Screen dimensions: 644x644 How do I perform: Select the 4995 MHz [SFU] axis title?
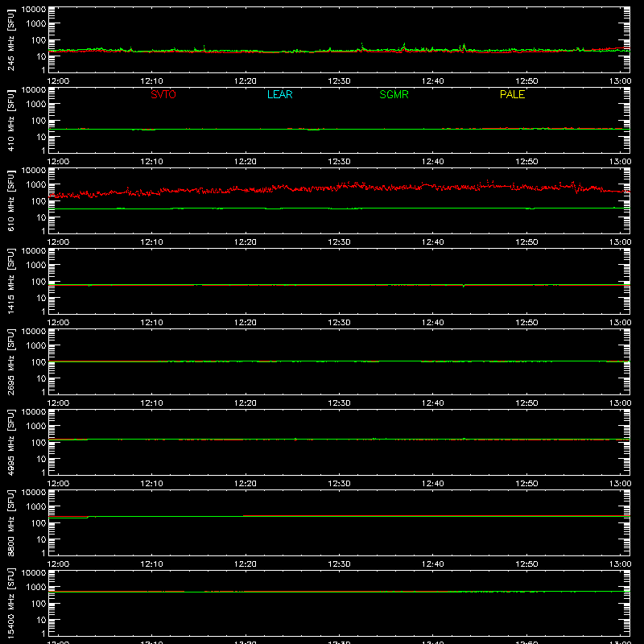(x=10, y=443)
